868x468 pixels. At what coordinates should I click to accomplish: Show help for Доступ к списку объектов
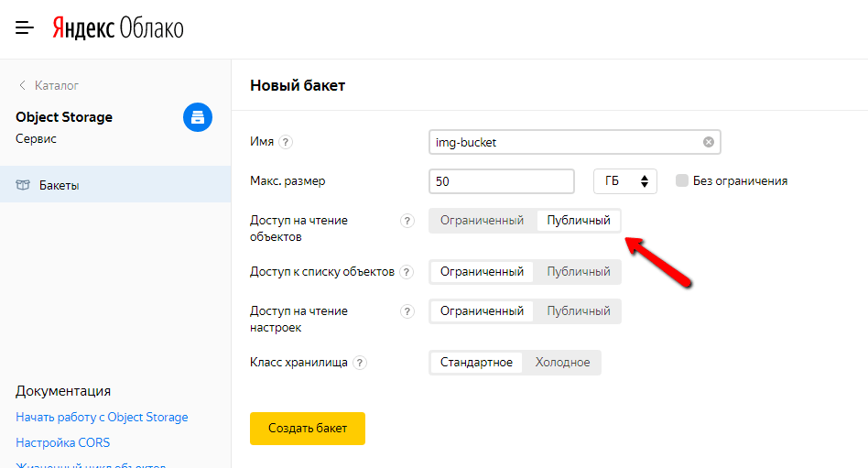pos(407,272)
